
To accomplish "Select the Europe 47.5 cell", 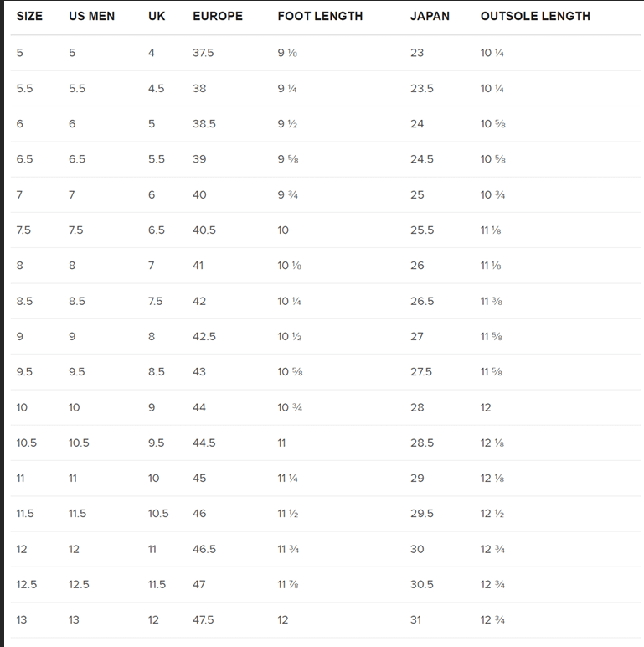I will tap(204, 620).
